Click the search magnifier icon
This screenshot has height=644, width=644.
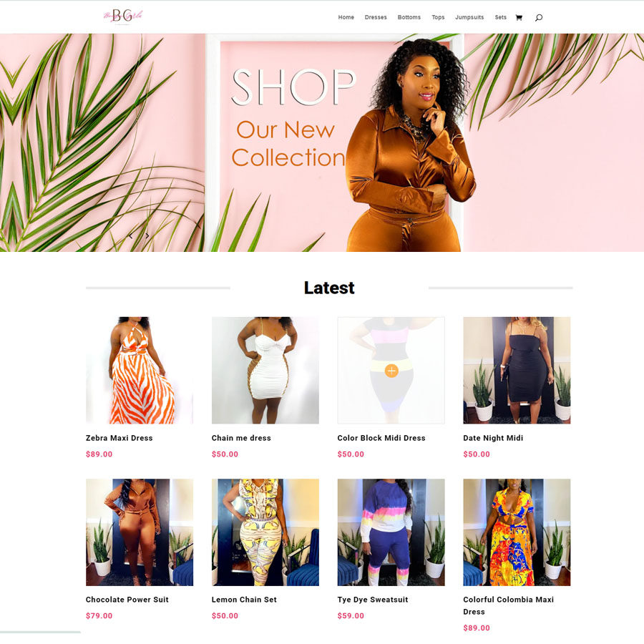(x=538, y=17)
